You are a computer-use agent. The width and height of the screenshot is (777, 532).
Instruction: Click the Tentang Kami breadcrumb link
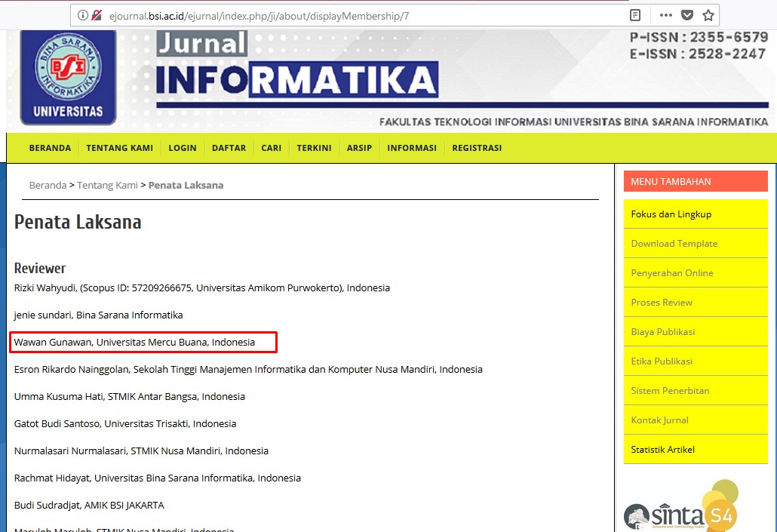(107, 185)
